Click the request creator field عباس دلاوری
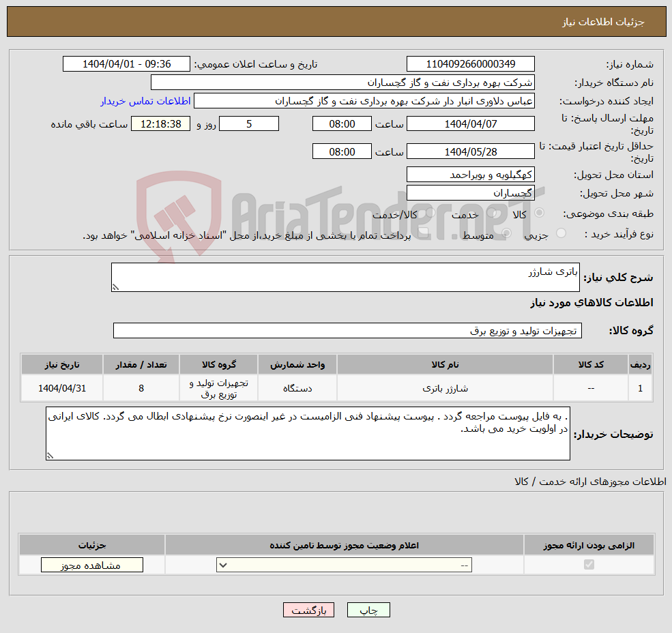Viewport: 672px width, 633px height. tap(364, 101)
